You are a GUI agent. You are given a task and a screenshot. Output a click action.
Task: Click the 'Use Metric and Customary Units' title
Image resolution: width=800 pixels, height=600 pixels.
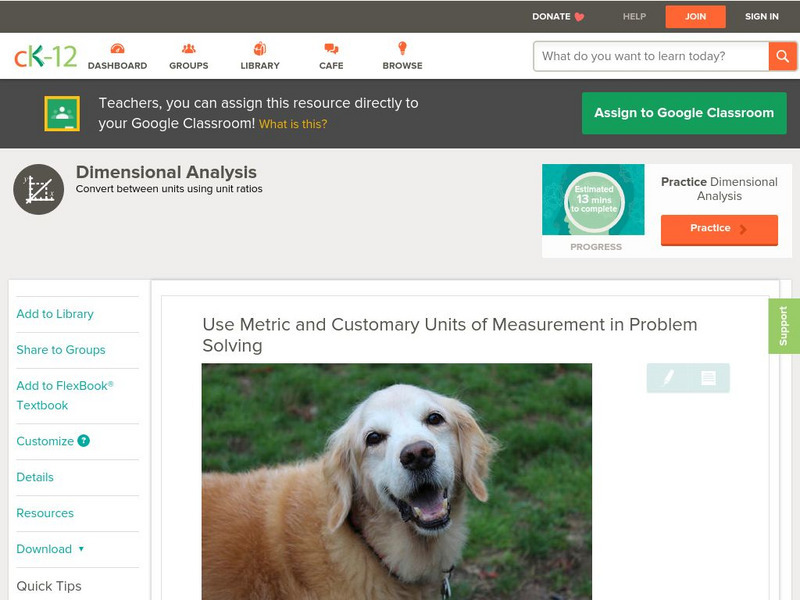(449, 335)
